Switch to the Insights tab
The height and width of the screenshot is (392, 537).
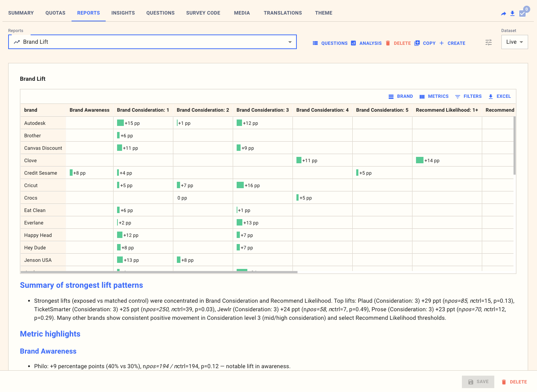click(123, 13)
